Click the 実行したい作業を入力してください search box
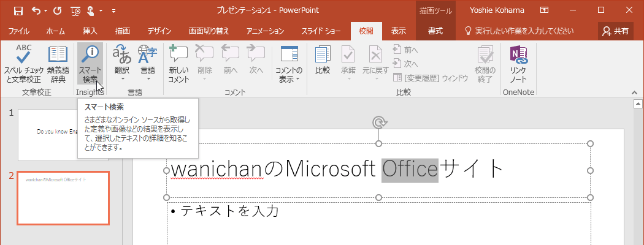 pyautogui.click(x=519, y=31)
